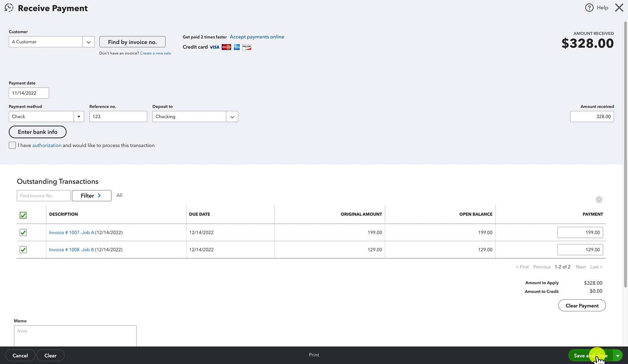Click the Visa card logo
This screenshot has width=628, height=364.
coord(214,47)
